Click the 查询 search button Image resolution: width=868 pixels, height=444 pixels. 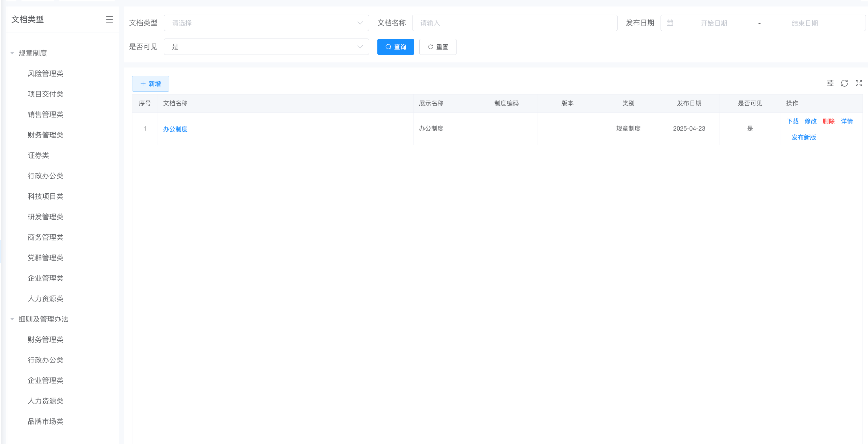tap(395, 47)
